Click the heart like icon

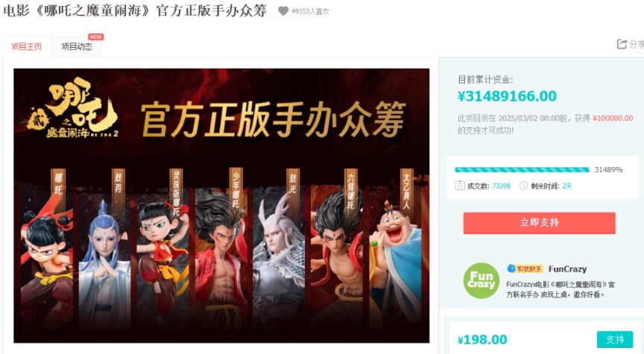click(283, 11)
